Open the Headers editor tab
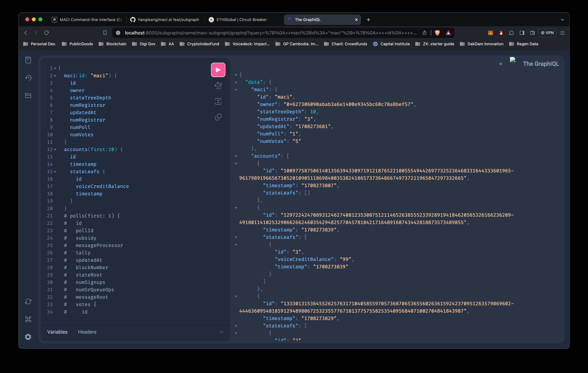Viewport: 588px width, 373px height. (87, 332)
